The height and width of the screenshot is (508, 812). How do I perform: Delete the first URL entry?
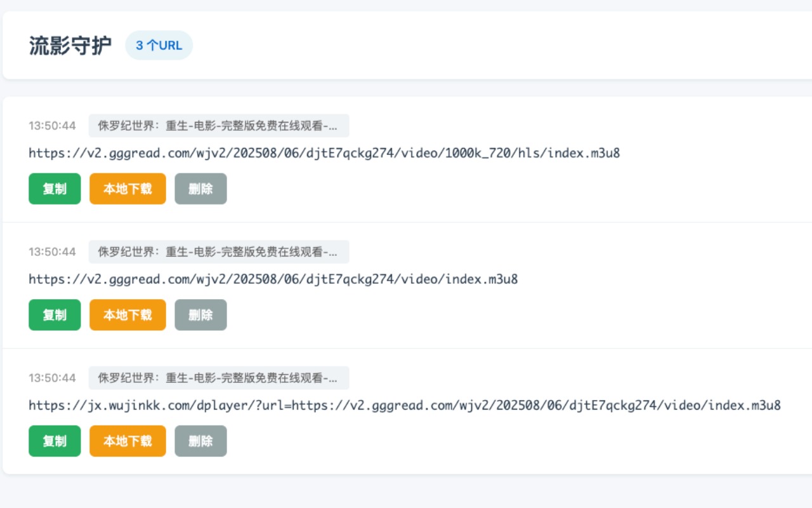(x=200, y=189)
